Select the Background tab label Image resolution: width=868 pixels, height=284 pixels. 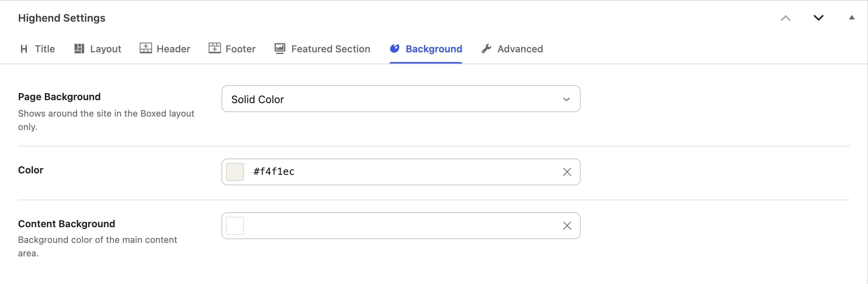[434, 49]
